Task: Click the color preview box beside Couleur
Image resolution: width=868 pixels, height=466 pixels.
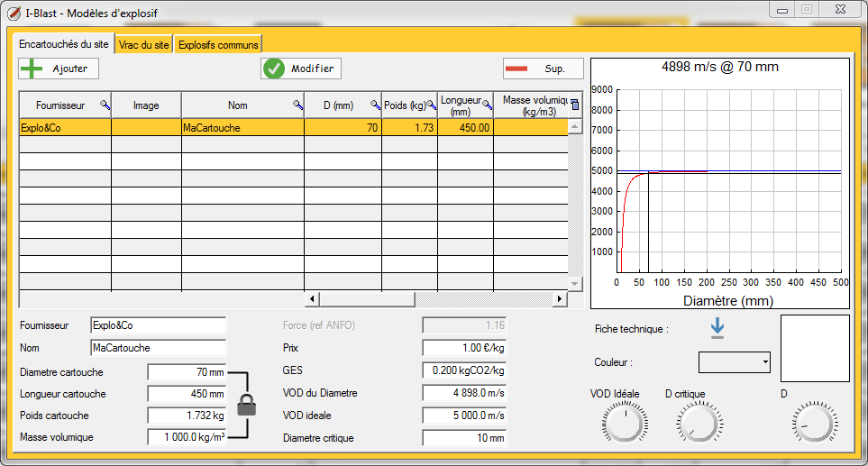Action: (815, 348)
